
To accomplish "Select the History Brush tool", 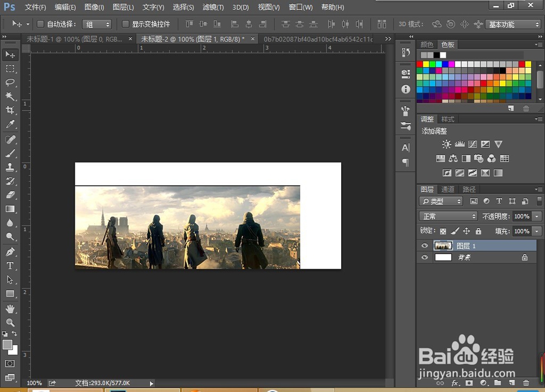I will [x=10, y=181].
